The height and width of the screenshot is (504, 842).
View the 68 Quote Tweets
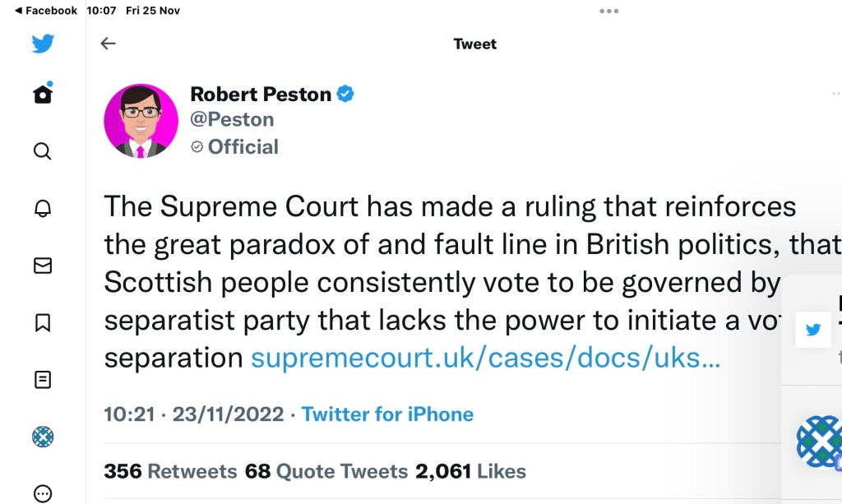point(326,471)
